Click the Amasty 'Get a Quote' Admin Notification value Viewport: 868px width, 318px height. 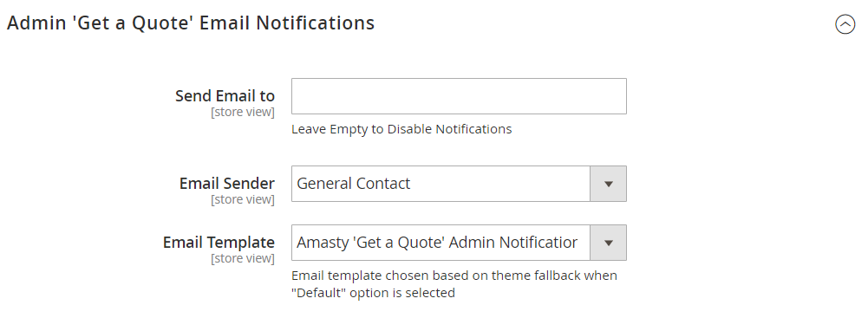click(437, 243)
